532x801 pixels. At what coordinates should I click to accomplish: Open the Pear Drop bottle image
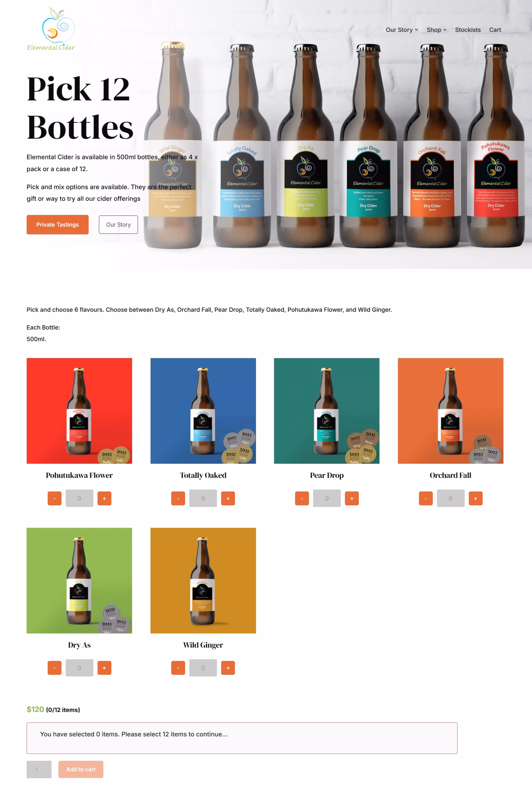click(x=326, y=411)
